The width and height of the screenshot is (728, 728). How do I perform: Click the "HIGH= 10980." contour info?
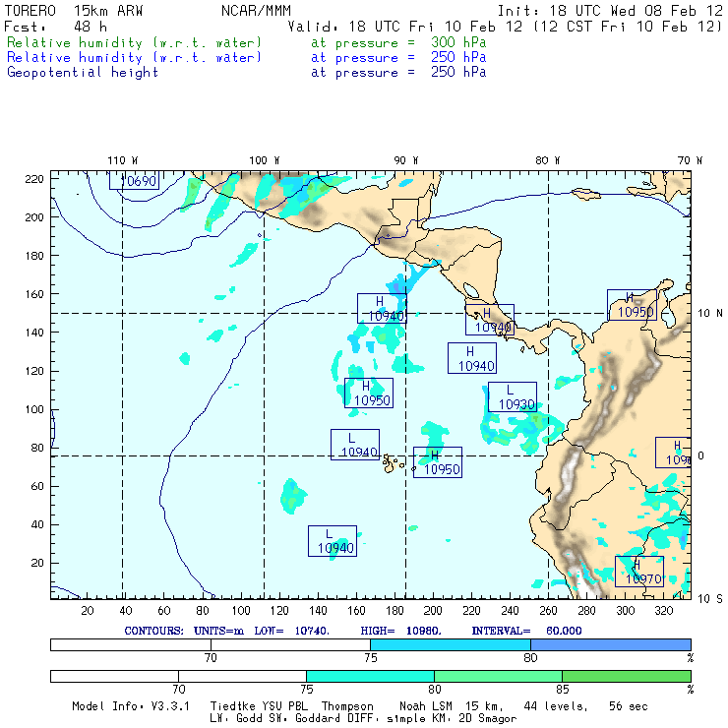pyautogui.click(x=401, y=631)
